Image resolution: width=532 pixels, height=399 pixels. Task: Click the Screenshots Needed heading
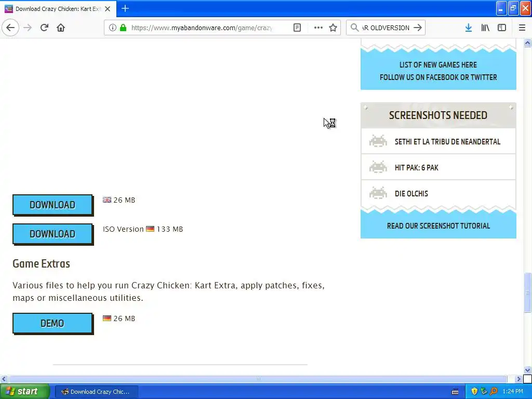pos(438,115)
